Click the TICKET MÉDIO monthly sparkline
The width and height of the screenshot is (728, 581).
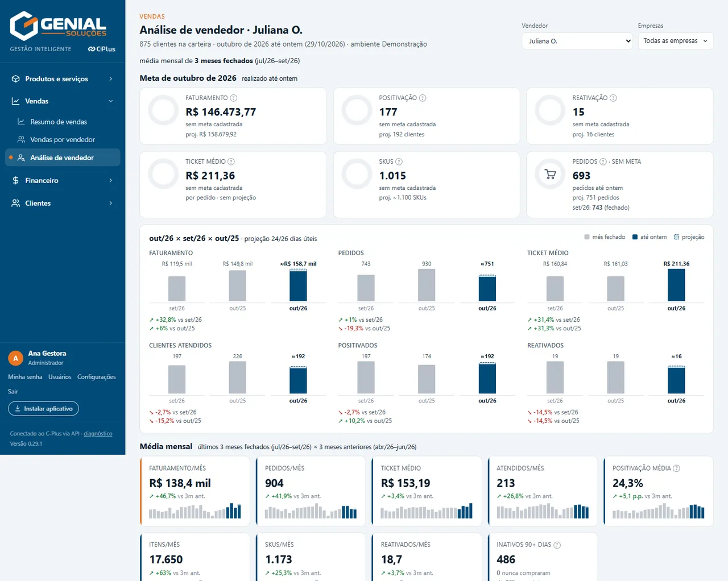point(427,511)
